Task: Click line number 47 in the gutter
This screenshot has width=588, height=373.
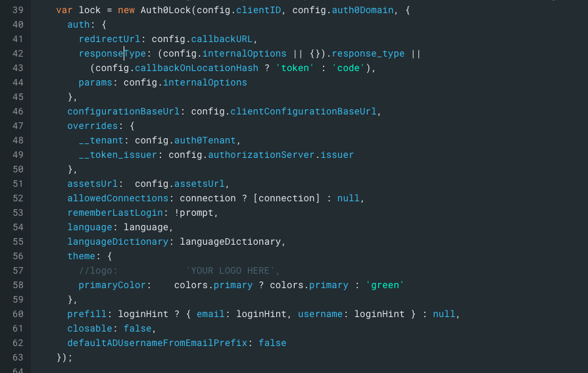Action: (x=18, y=126)
